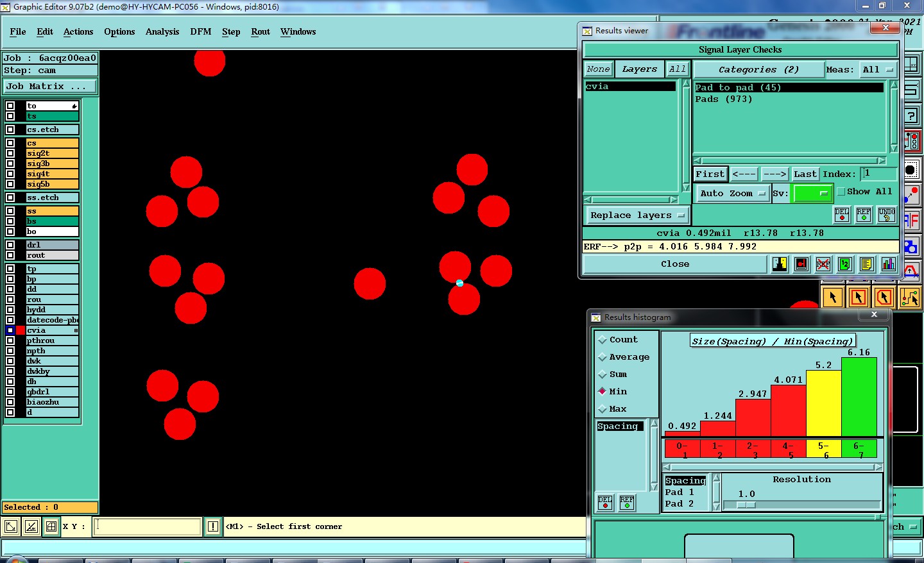Toggle visibility box for drl layer
The image size is (924, 563).
pyautogui.click(x=10, y=245)
